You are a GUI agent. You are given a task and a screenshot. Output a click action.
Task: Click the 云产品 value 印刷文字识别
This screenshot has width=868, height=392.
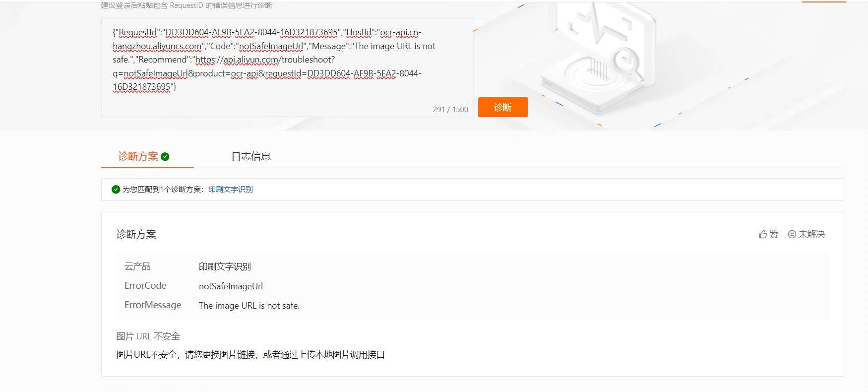[x=225, y=267]
